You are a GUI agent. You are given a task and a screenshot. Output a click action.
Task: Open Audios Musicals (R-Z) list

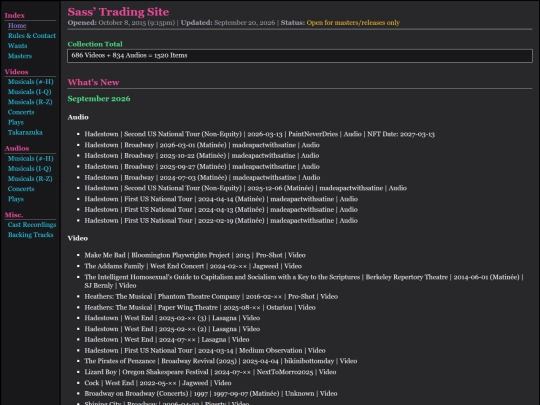pyautogui.click(x=30, y=179)
